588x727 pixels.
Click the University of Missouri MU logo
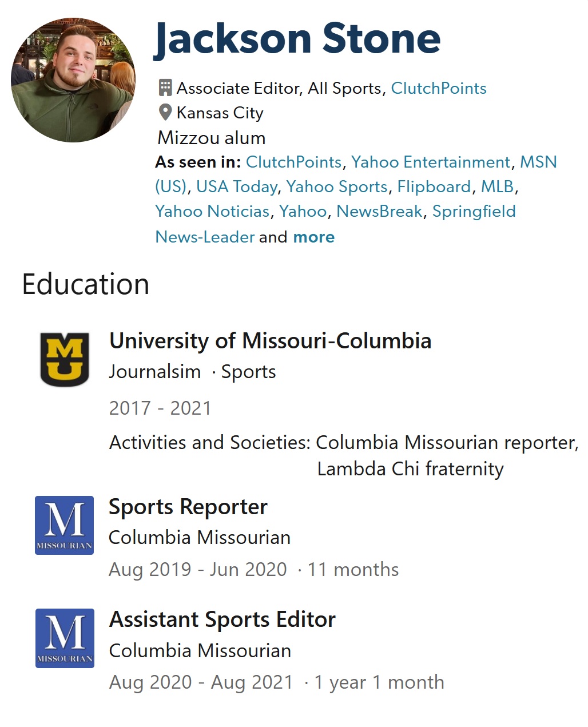click(x=65, y=359)
